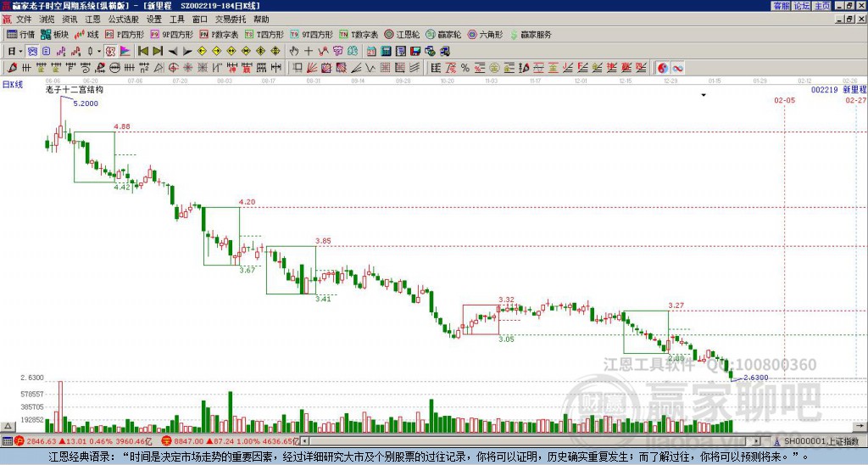
Task: Click the calendar date icon
Action: click(371, 51)
